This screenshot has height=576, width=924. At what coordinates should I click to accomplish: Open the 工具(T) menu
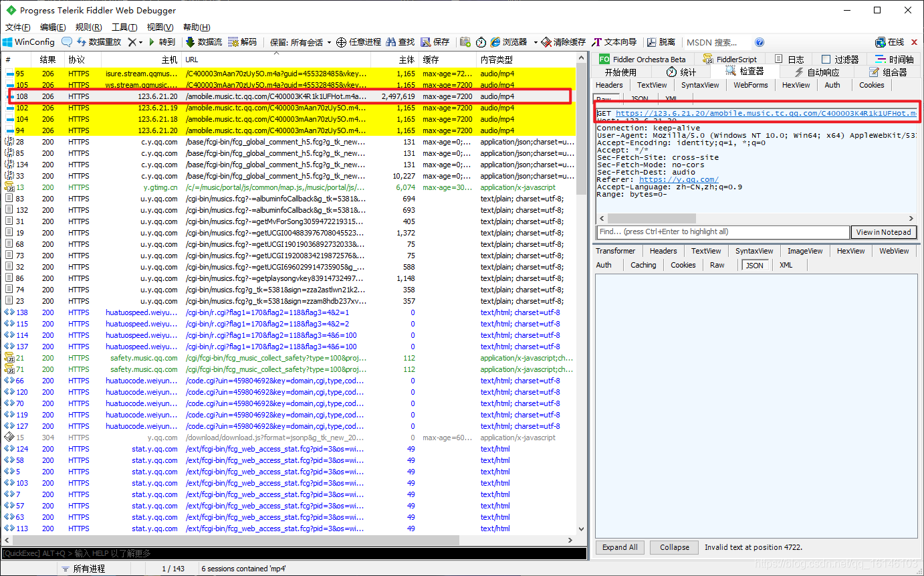click(124, 27)
